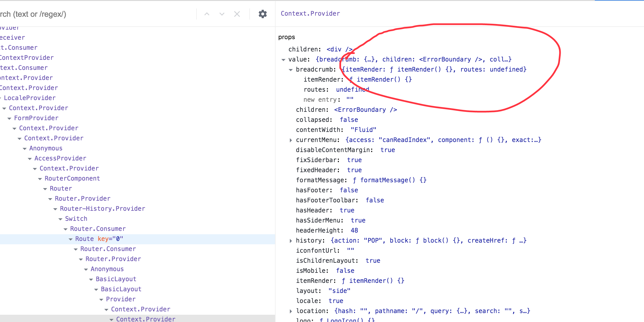Select the AccessProvider component
This screenshot has width=644, height=322.
pos(60,158)
